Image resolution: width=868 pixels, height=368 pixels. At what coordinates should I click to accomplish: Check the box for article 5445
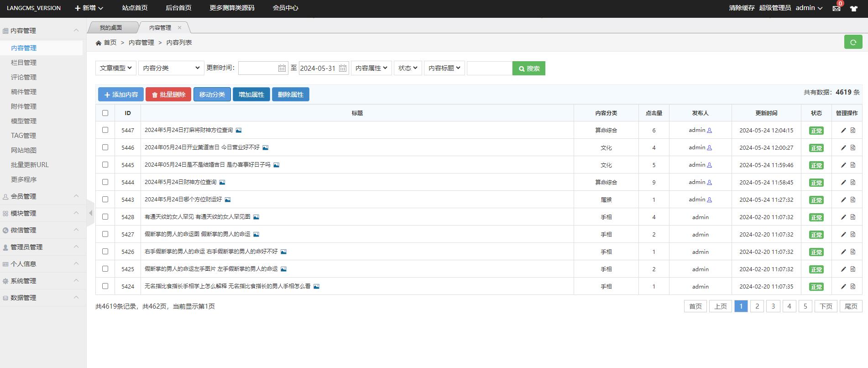105,165
